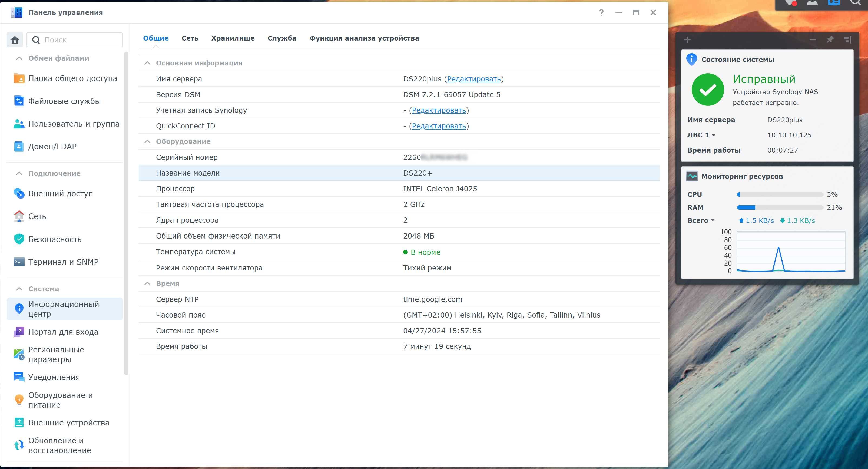Click the Тихий режим fan value
This screenshot has width=868, height=469.
click(427, 268)
